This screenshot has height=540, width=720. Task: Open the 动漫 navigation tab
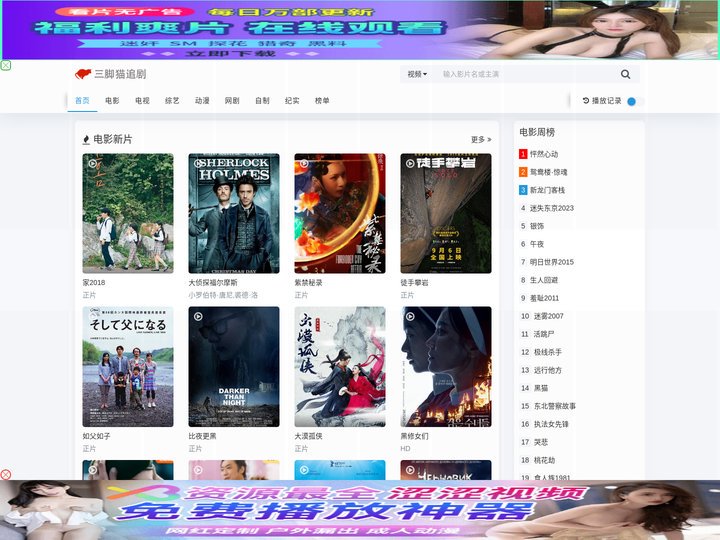pyautogui.click(x=202, y=101)
